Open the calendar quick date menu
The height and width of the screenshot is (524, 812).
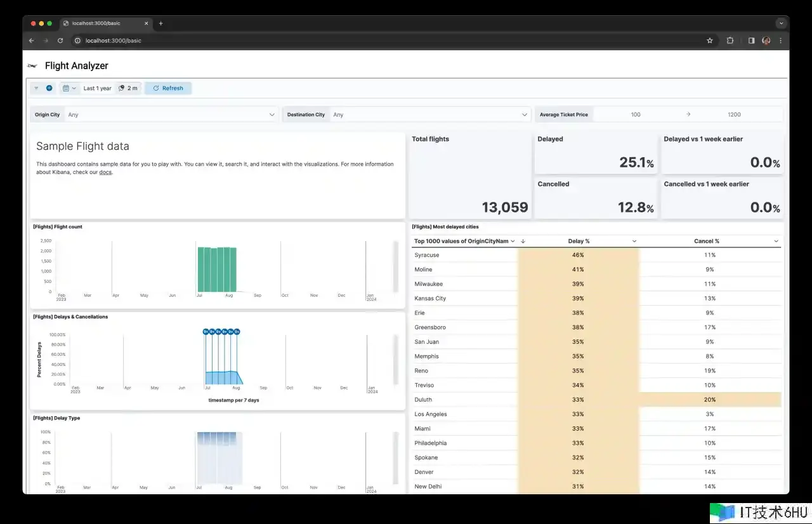(x=69, y=88)
